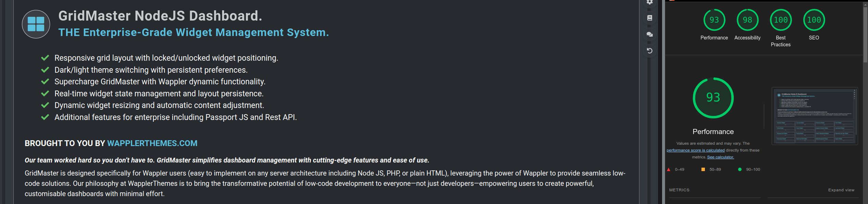Open the documentation book icon
868x204 pixels.
coord(649,18)
